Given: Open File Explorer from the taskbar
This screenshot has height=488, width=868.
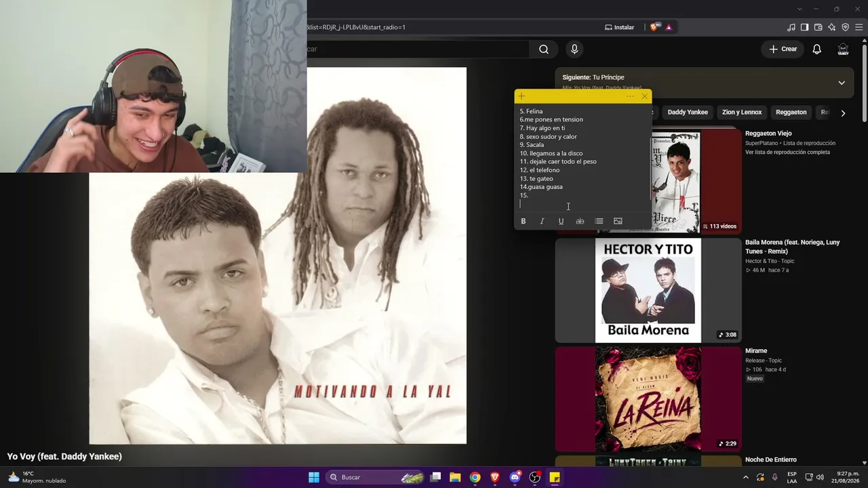Looking at the screenshot, I should (455, 477).
